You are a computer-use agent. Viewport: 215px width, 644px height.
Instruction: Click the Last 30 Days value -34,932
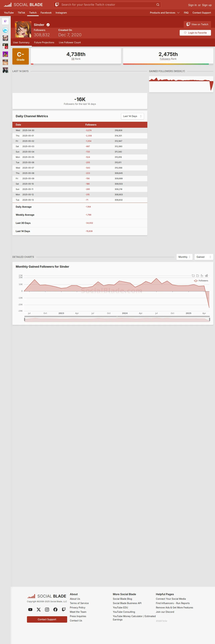pos(89,223)
